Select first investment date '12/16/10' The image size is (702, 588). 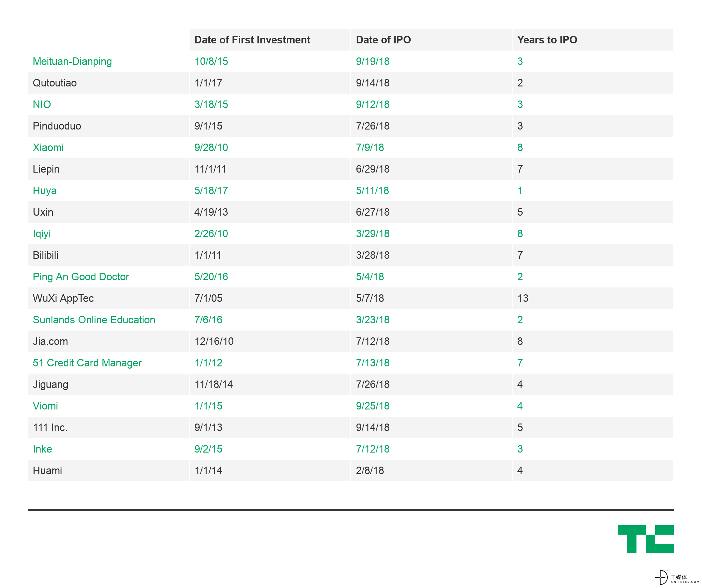coord(214,341)
